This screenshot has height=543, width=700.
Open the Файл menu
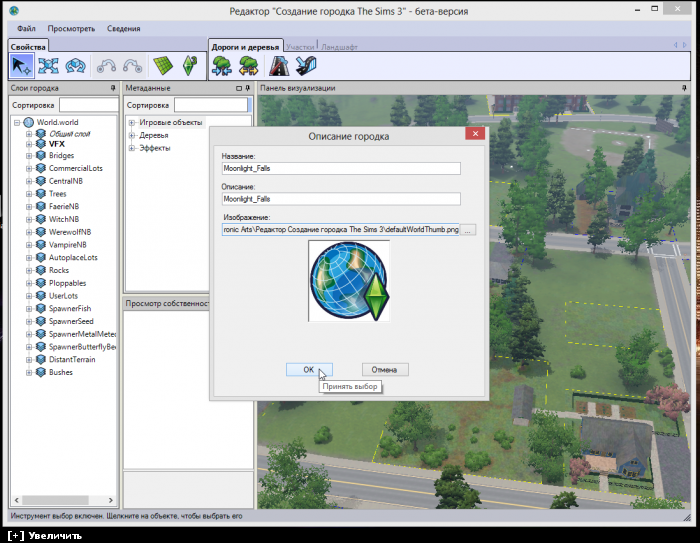(26, 29)
